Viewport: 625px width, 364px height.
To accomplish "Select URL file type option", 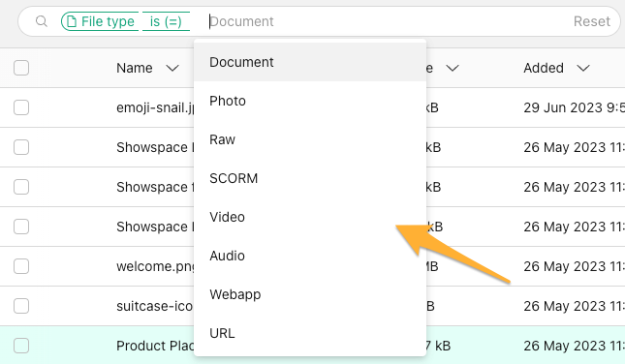I will [x=310, y=333].
